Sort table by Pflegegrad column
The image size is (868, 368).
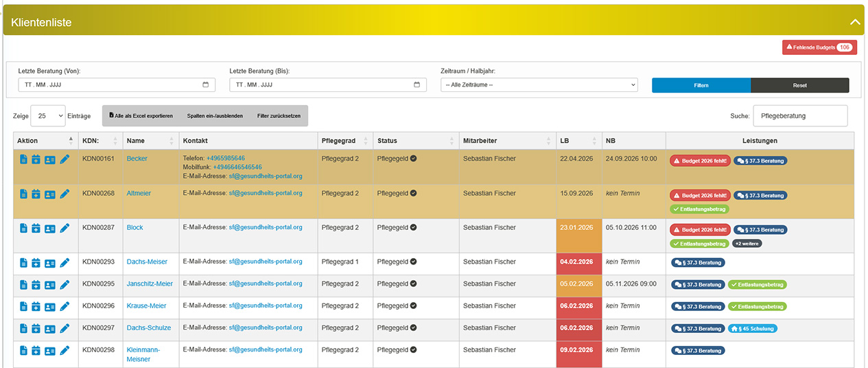point(345,141)
